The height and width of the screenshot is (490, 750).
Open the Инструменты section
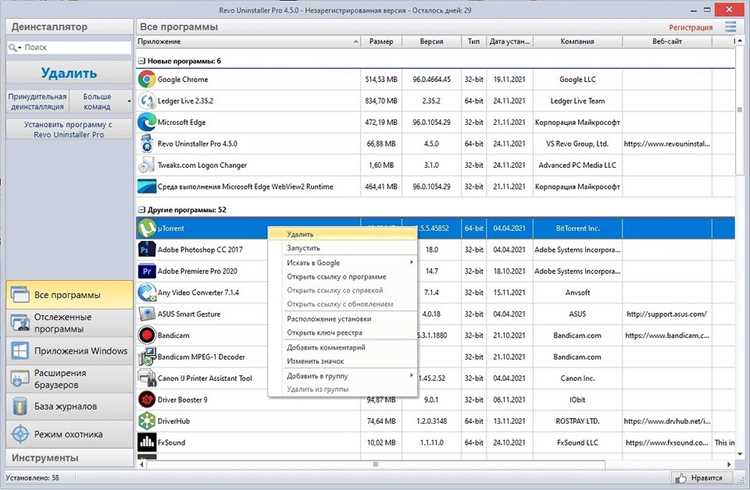tap(69, 458)
